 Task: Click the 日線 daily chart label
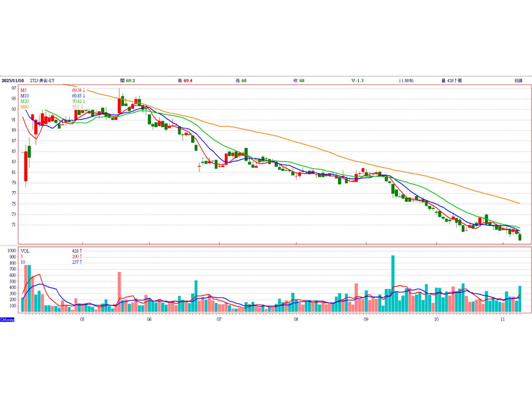[x=518, y=81]
